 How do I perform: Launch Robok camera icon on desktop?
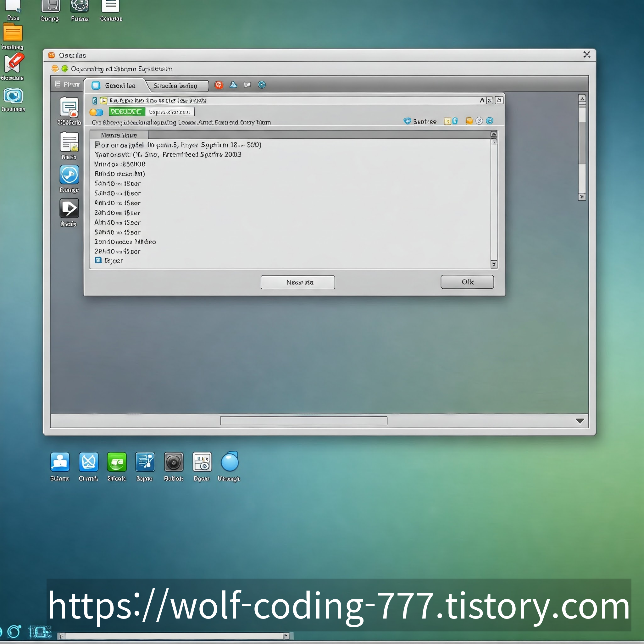click(174, 462)
